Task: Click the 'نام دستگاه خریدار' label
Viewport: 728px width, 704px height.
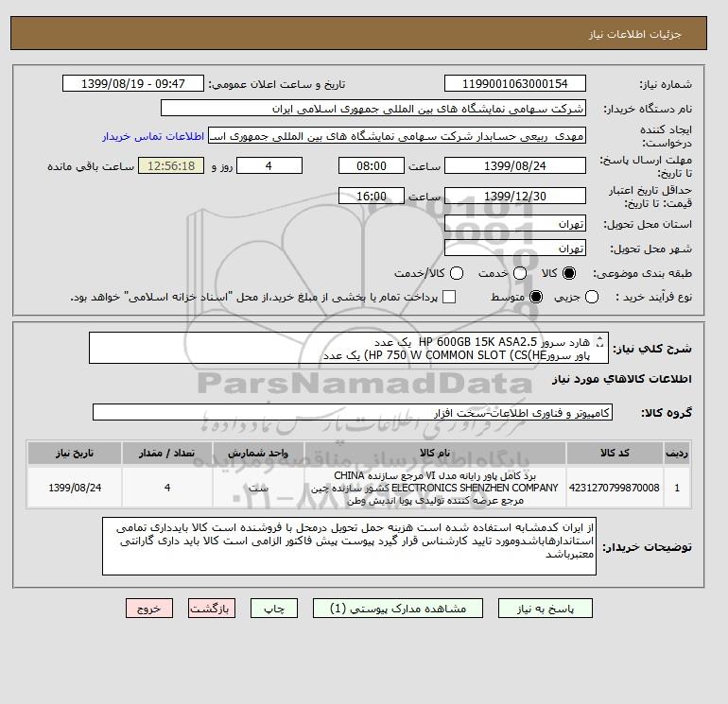Action: 648,109
